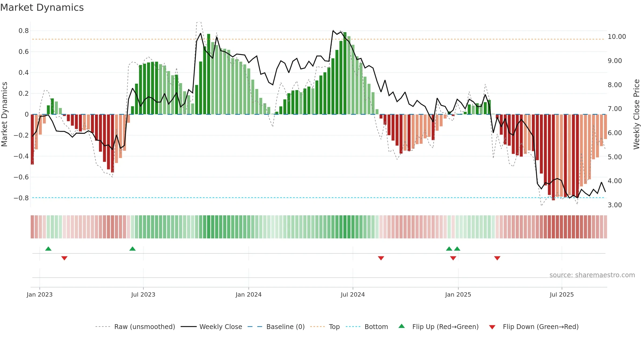Click the −0.8 left axis tick

pyautogui.click(x=21, y=198)
